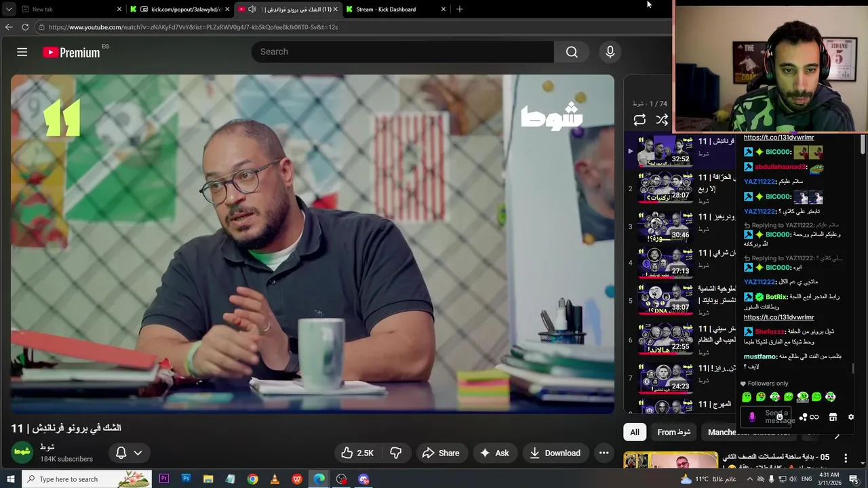Image resolution: width=868 pixels, height=488 pixels.
Task: Focus the YouTube Search field
Action: point(403,52)
